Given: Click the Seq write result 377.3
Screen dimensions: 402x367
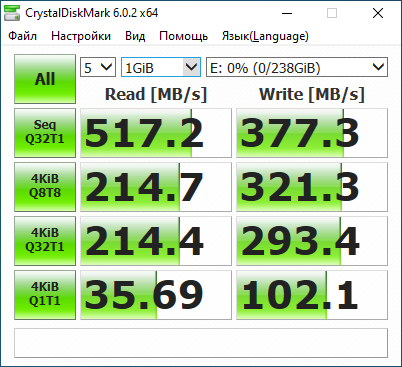Looking at the screenshot, I should [x=312, y=133].
